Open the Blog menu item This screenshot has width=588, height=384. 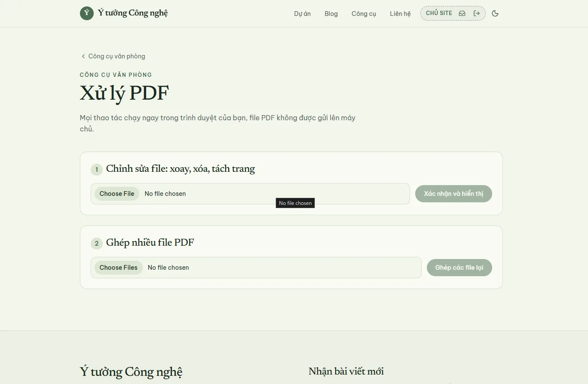coord(331,14)
